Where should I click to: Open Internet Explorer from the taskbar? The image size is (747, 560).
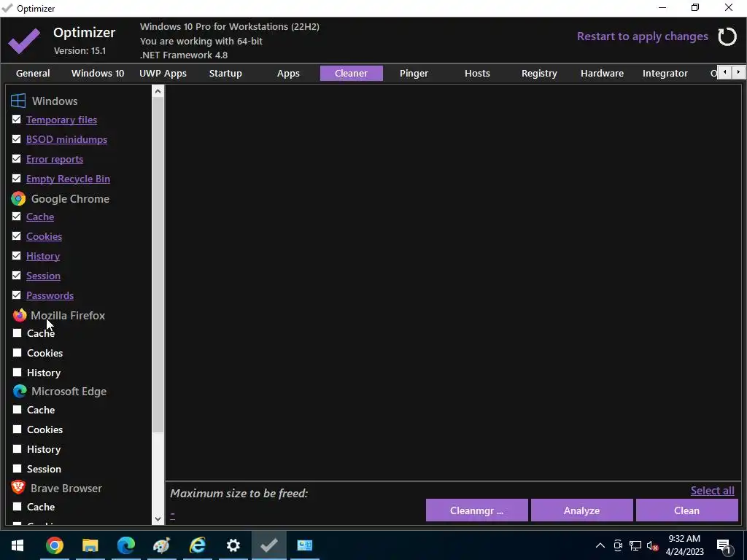click(x=197, y=545)
